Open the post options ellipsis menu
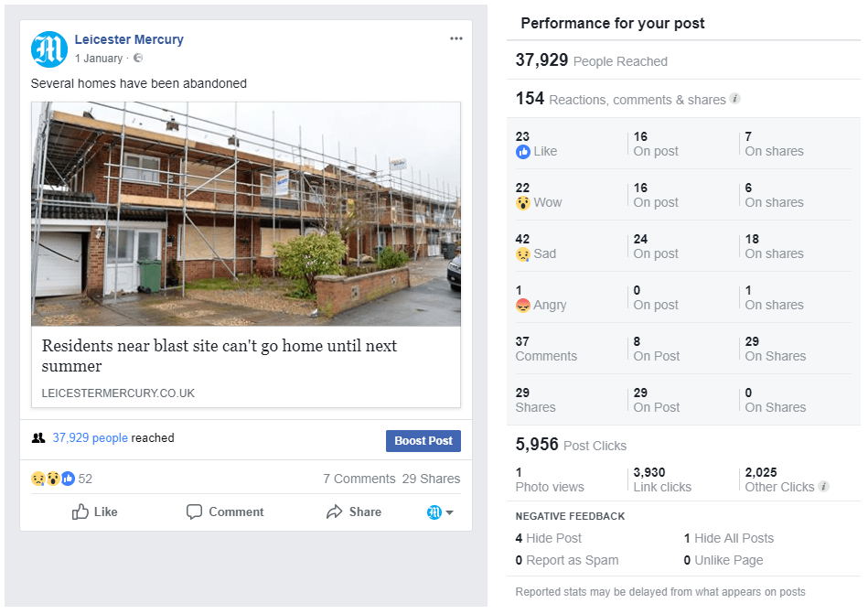The image size is (868, 614). pyautogui.click(x=456, y=39)
